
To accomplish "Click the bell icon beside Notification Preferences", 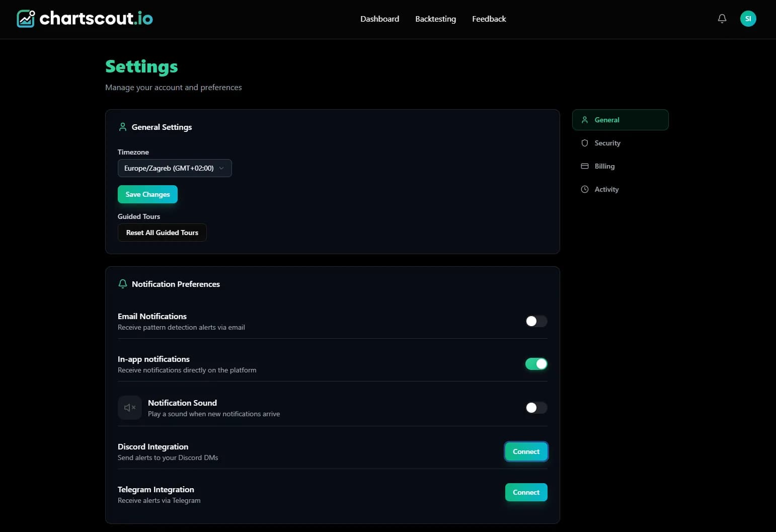I will 122,284.
